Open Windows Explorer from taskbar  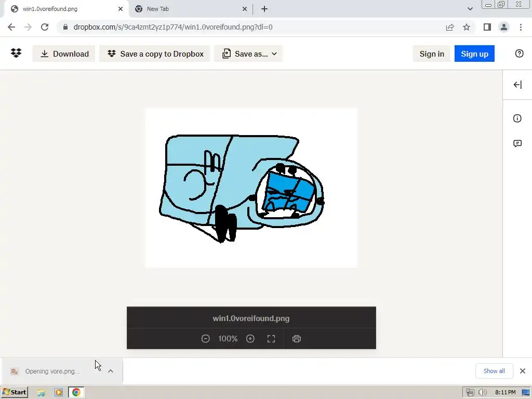(x=41, y=393)
